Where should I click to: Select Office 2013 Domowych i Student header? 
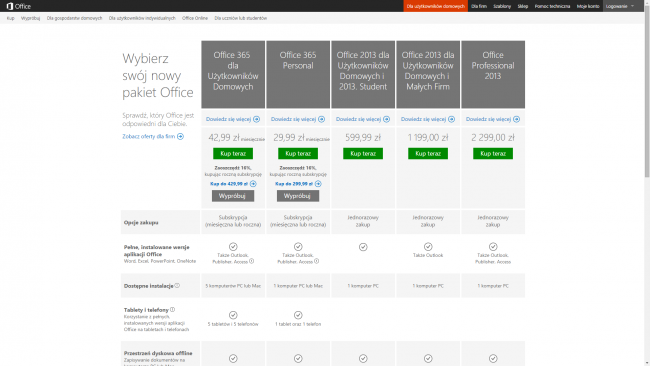(363, 75)
